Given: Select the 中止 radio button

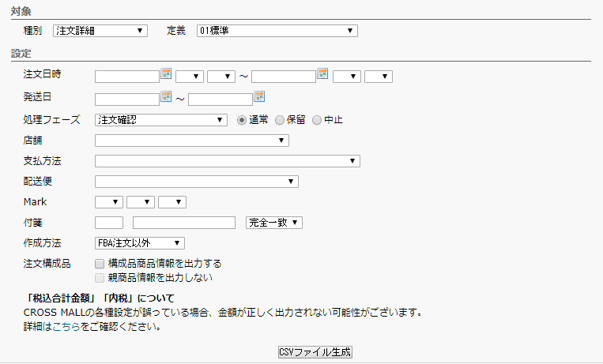Looking at the screenshot, I should click(x=316, y=120).
